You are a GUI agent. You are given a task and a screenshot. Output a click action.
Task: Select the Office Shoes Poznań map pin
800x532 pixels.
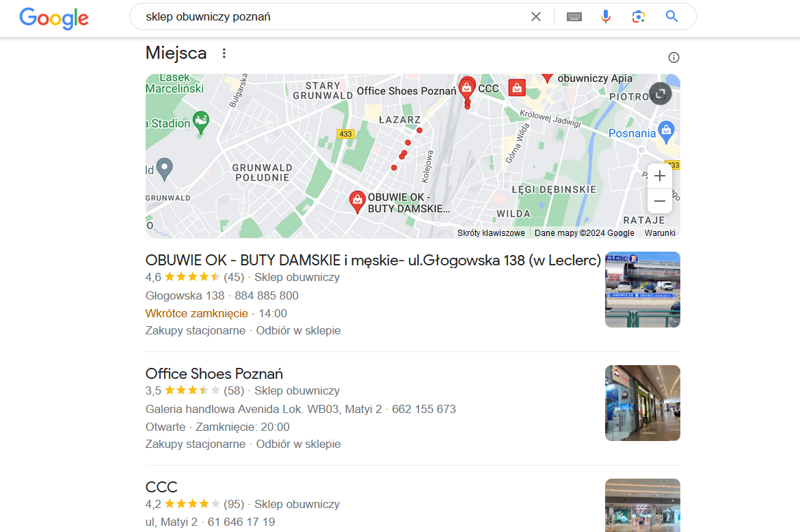[x=466, y=89]
